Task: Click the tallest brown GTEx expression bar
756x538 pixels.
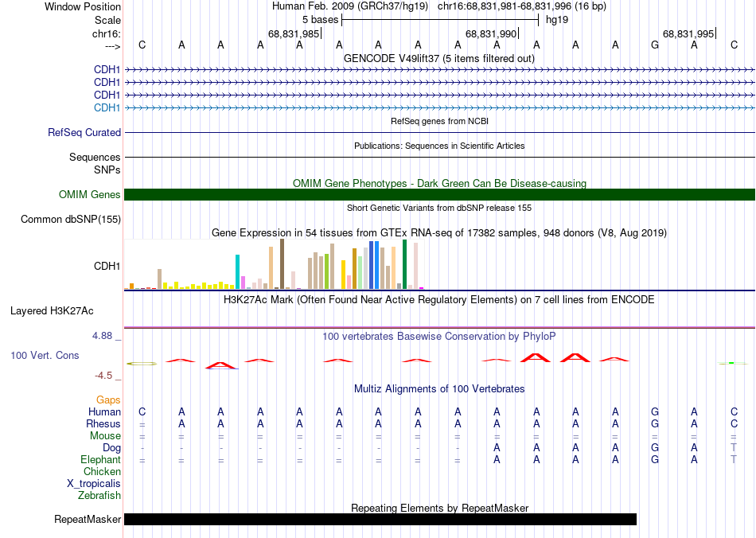Action: [282, 263]
